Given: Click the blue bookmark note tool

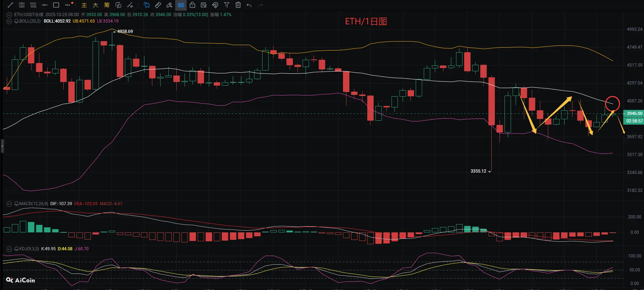Looking at the screenshot, I should (x=147, y=5).
